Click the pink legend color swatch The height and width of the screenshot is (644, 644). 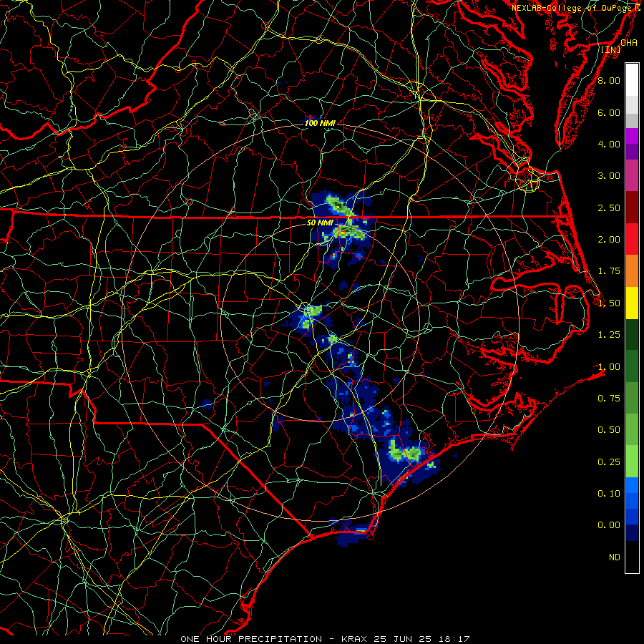pos(632,176)
